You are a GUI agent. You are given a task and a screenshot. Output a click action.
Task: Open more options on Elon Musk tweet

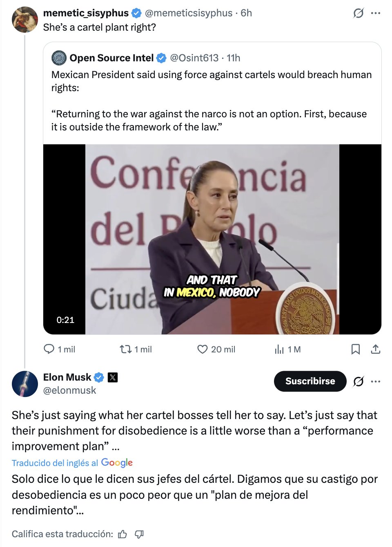coord(376,381)
